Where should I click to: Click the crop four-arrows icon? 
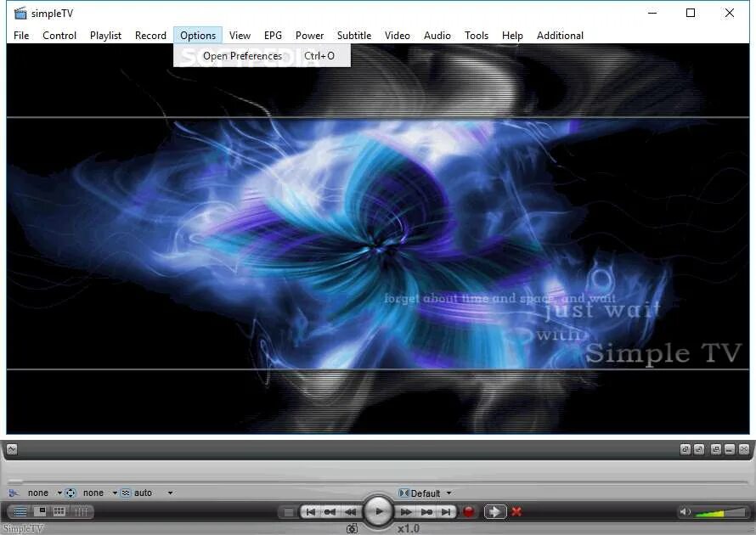(x=71, y=493)
